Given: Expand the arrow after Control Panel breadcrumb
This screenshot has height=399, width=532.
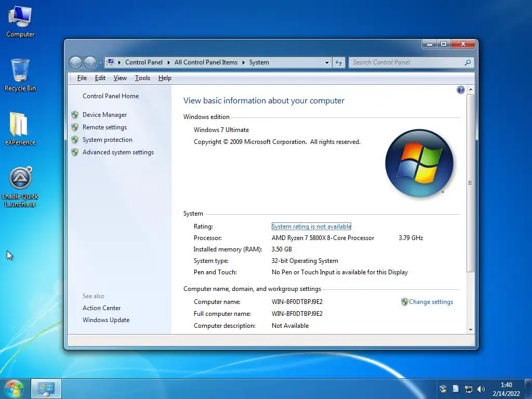Looking at the screenshot, I should click(168, 62).
